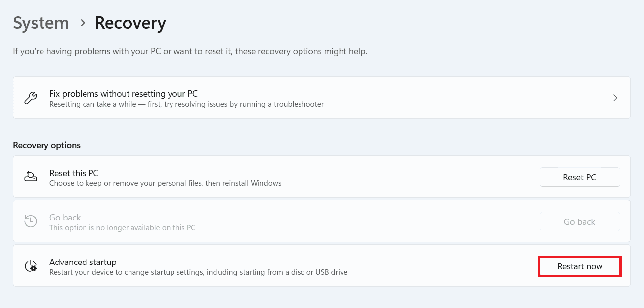Viewport: 644px width, 308px height.
Task: Click the Reset this PC icon
Action: 31,177
